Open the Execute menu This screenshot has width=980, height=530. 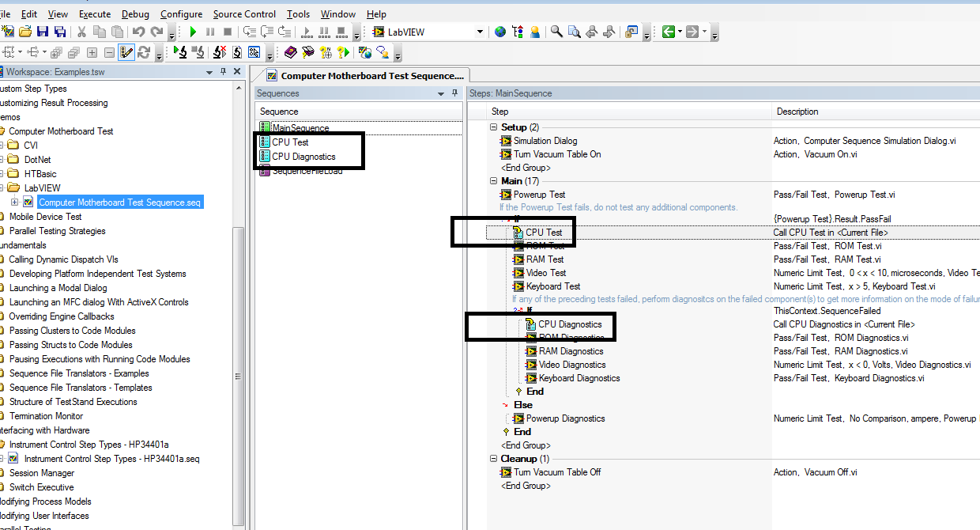(95, 13)
